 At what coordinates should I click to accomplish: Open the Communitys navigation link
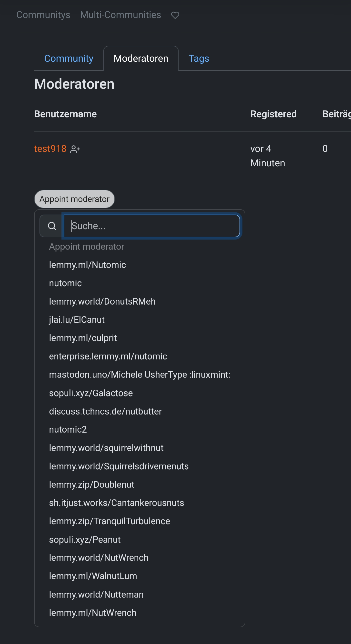43,15
